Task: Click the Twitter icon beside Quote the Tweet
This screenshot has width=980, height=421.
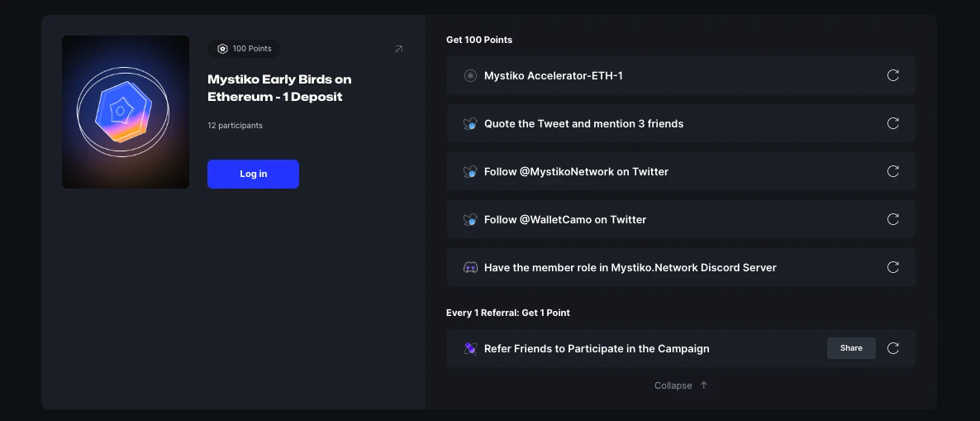Action: tap(470, 123)
